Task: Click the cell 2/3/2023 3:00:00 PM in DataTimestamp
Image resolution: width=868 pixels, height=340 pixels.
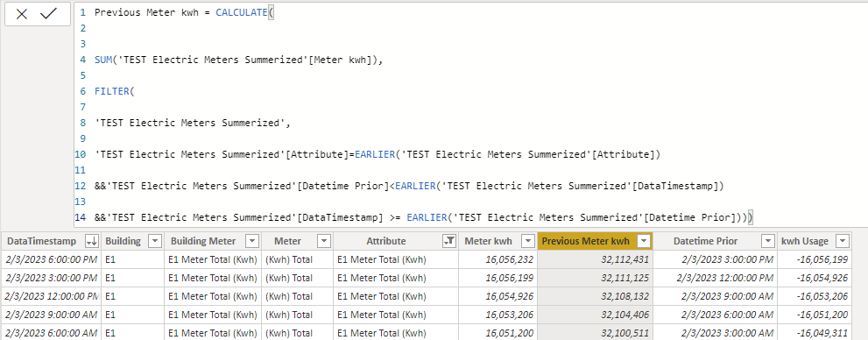Action: pyautogui.click(x=51, y=278)
